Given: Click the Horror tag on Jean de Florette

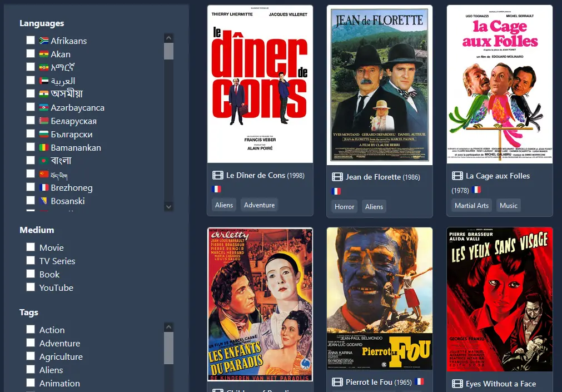Looking at the screenshot, I should pyautogui.click(x=345, y=207).
